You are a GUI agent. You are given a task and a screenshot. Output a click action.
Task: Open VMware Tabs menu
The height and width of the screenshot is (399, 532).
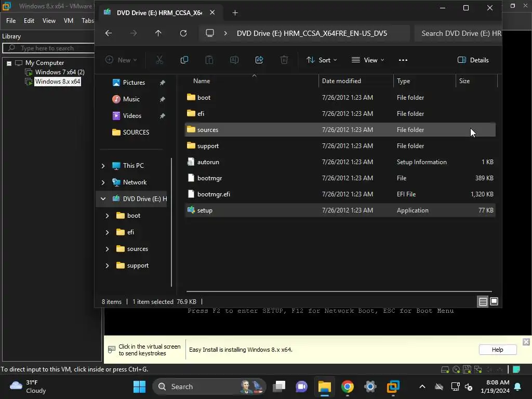87,21
